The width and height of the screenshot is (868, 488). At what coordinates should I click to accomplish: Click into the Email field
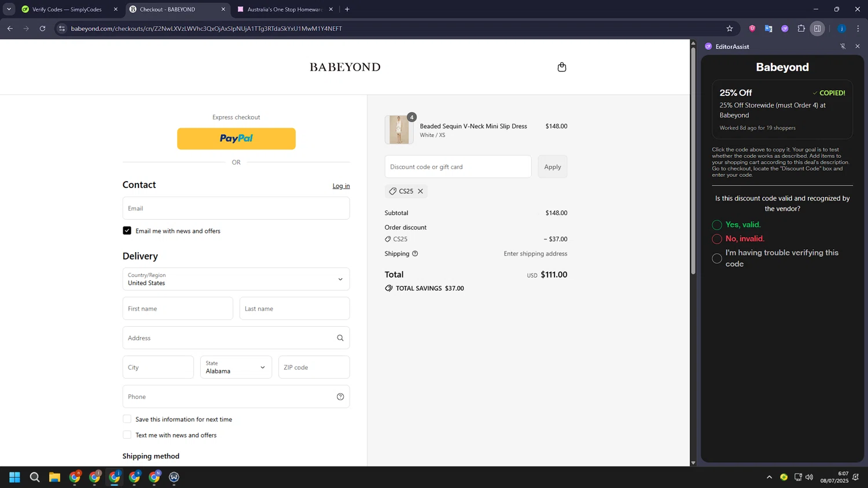pos(236,208)
